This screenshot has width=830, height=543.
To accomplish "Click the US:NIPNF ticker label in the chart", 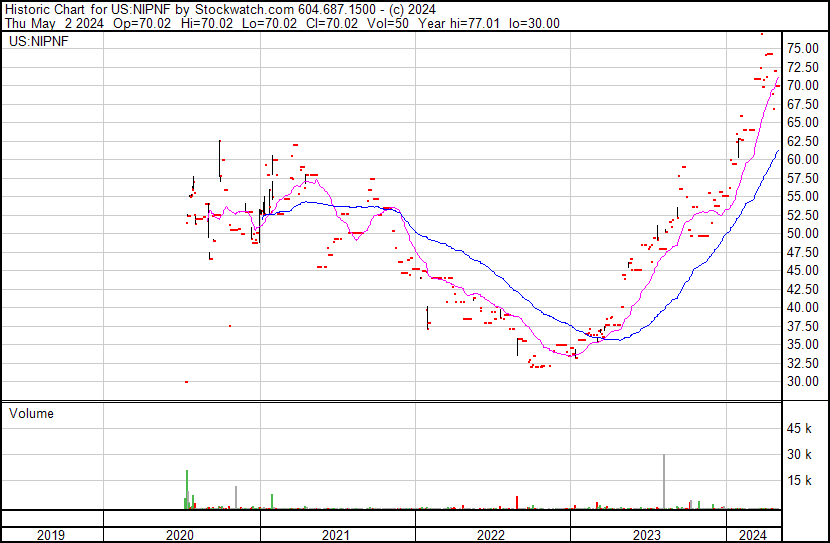I will coord(37,41).
